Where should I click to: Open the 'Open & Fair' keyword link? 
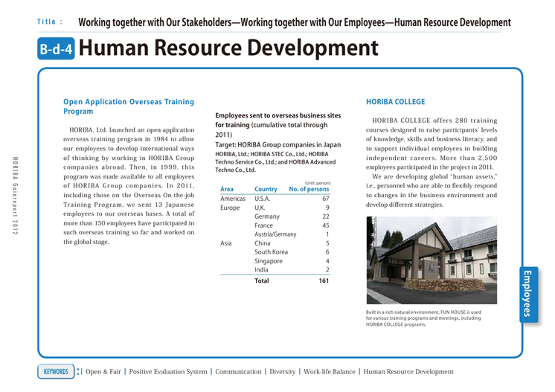(x=103, y=371)
